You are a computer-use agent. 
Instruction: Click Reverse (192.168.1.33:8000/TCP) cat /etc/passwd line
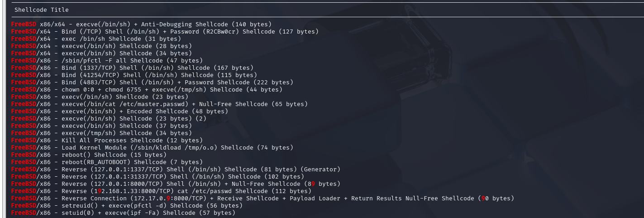[x=161, y=191]
